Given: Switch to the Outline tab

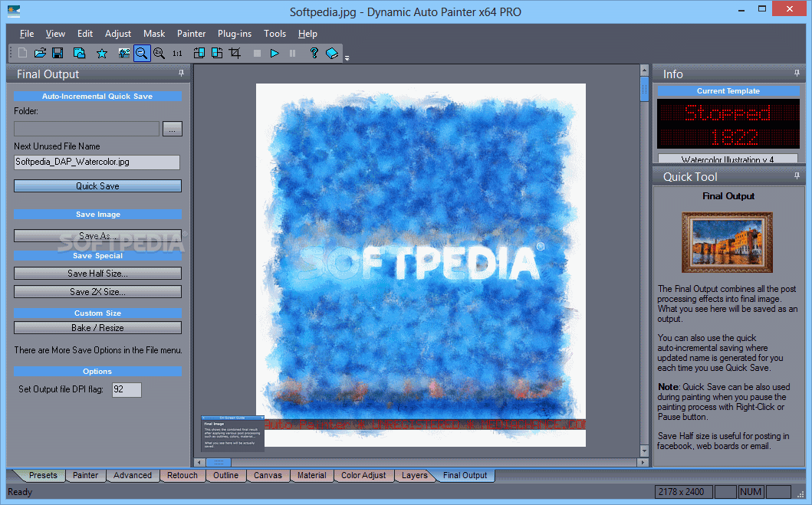Looking at the screenshot, I should click(x=225, y=475).
